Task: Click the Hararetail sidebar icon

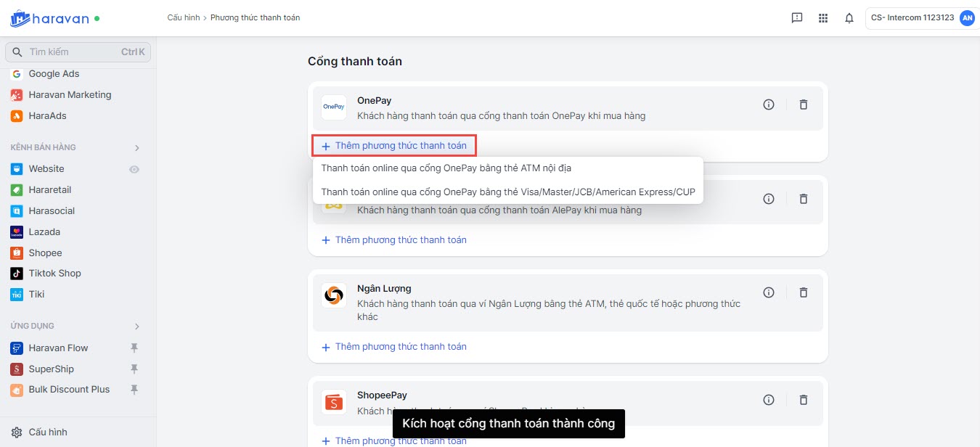Action: coord(17,190)
